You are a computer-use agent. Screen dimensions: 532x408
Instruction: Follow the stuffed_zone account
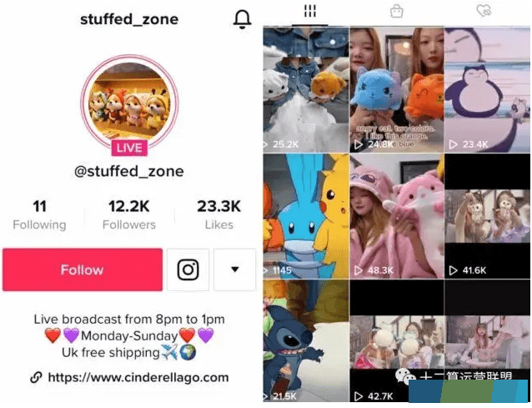point(83,269)
